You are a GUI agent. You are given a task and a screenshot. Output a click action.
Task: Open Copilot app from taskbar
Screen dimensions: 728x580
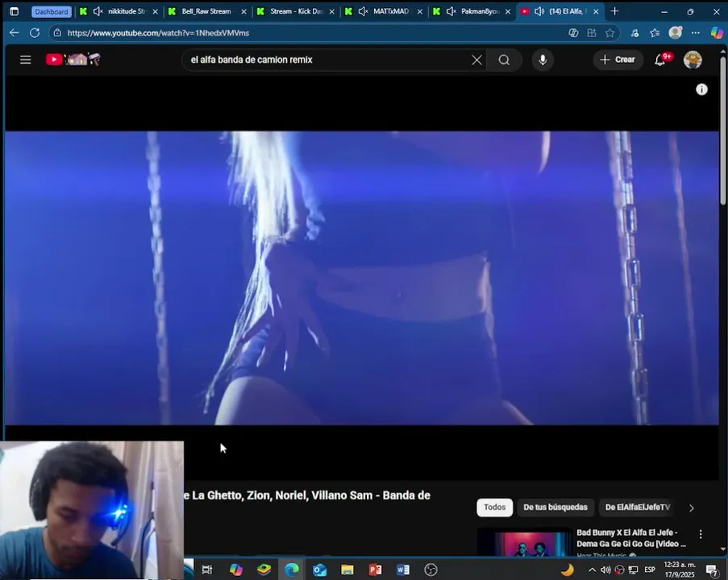pos(236,570)
